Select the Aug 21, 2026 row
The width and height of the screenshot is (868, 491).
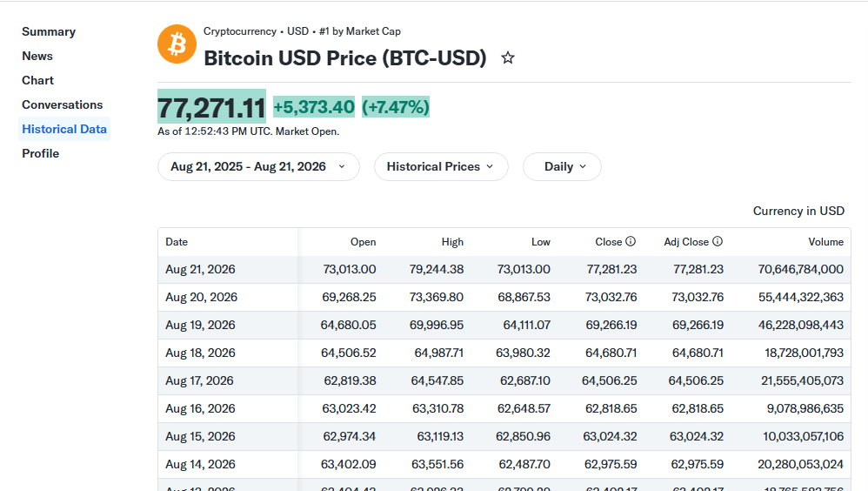(504, 269)
